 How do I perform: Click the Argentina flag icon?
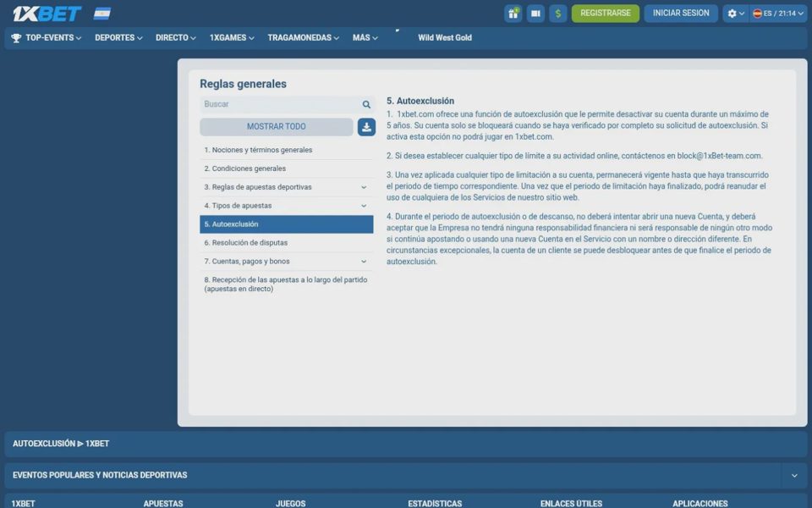(x=102, y=14)
